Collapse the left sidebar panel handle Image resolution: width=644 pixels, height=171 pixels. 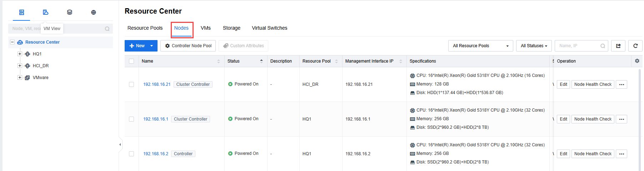(120, 145)
